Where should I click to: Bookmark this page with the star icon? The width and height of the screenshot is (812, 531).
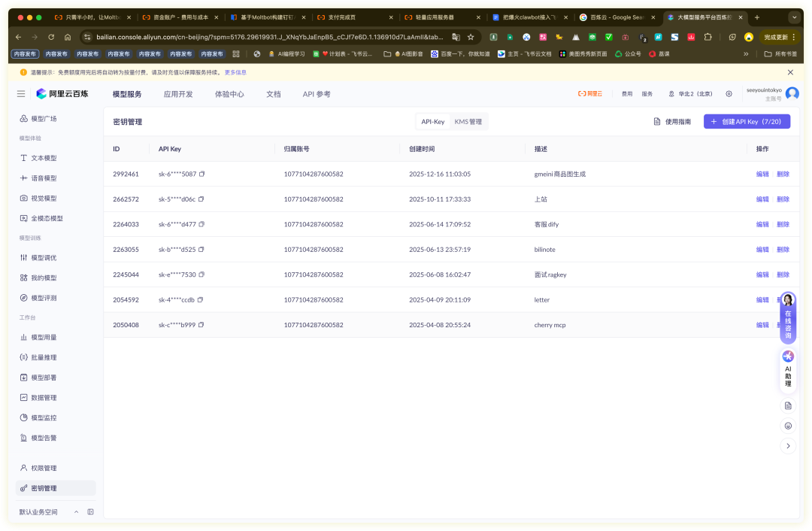[471, 36]
